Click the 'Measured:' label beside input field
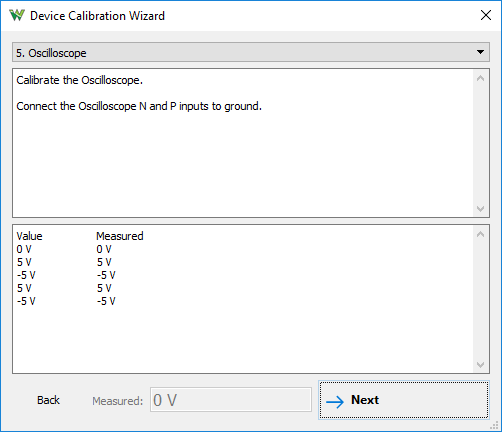Screen dimensions: 502x432 (117, 401)
